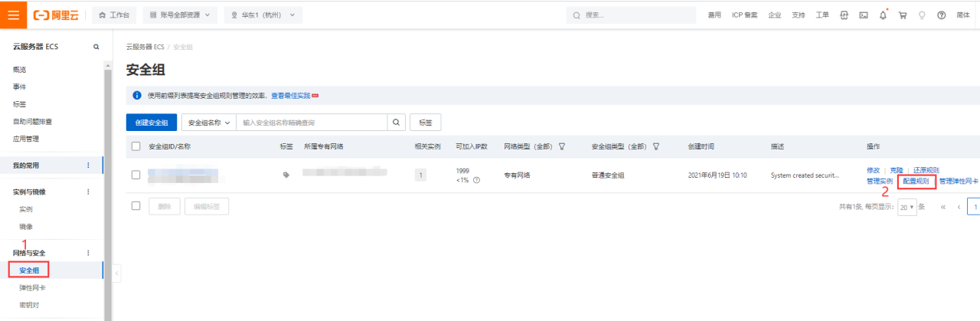Click the 还原规则 action link
980x321 pixels.
[926, 169]
